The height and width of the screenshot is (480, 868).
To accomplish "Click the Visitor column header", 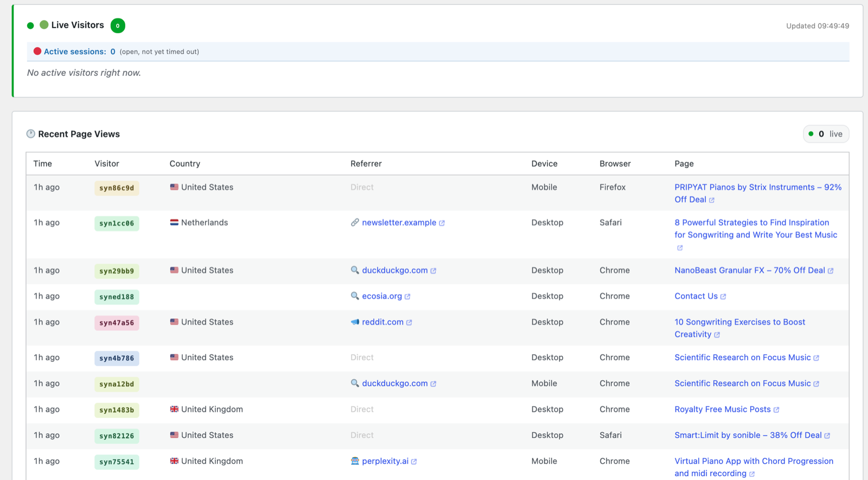I will (107, 164).
